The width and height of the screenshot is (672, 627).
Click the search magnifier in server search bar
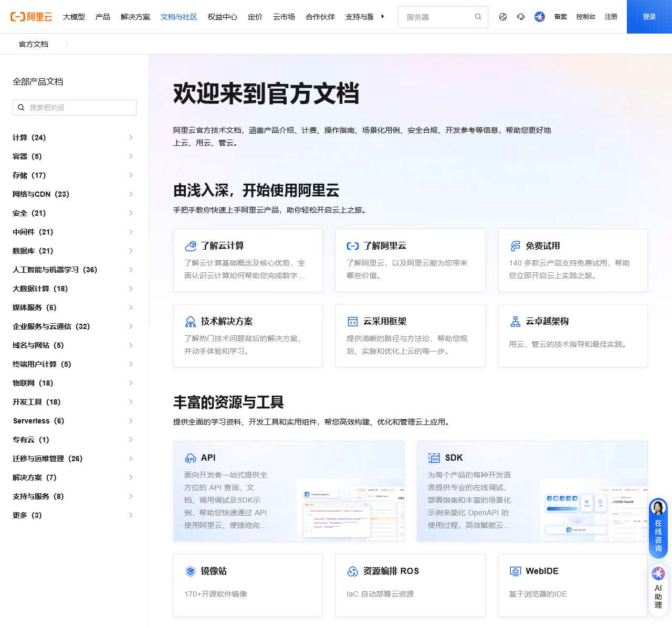478,17
